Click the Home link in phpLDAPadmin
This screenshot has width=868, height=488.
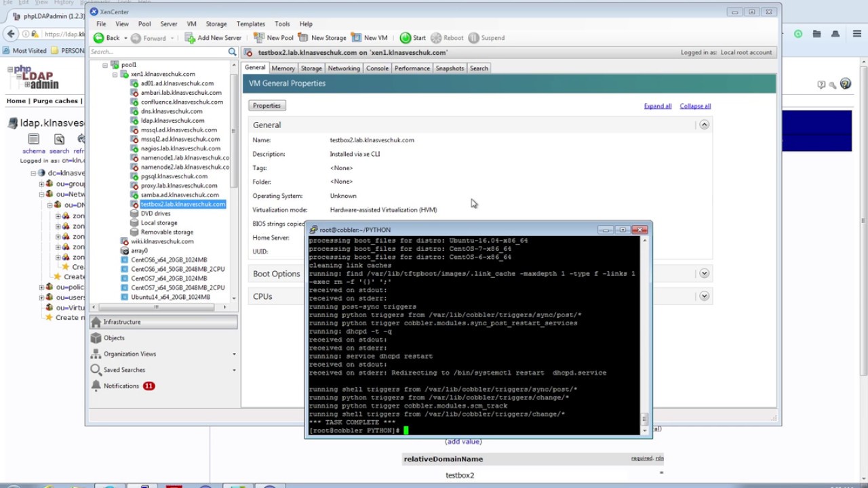coord(16,101)
